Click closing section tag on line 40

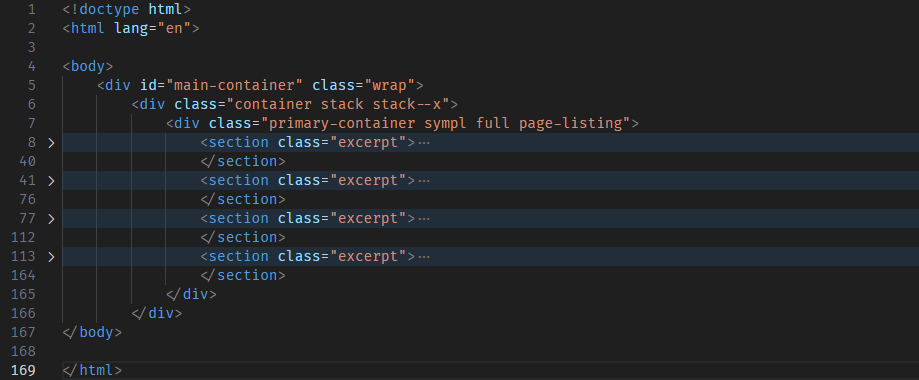[243, 161]
